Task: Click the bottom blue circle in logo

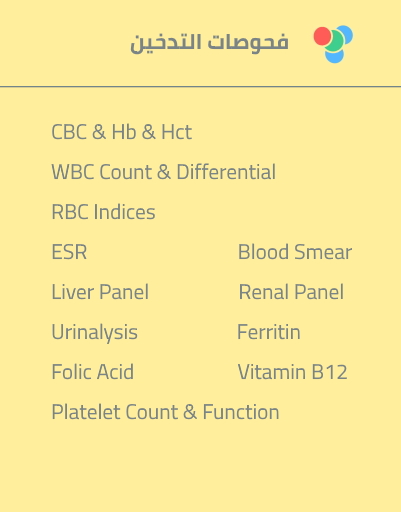Action: (334, 56)
